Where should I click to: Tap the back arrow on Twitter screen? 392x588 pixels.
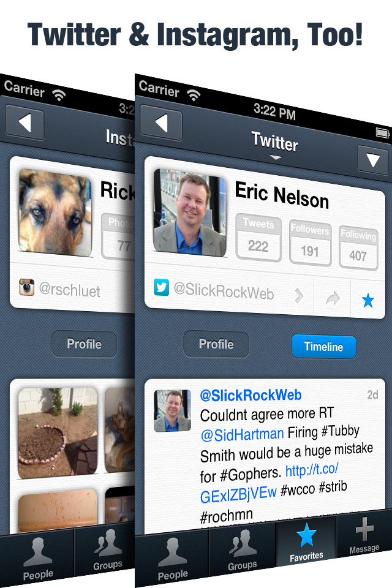pos(161,123)
